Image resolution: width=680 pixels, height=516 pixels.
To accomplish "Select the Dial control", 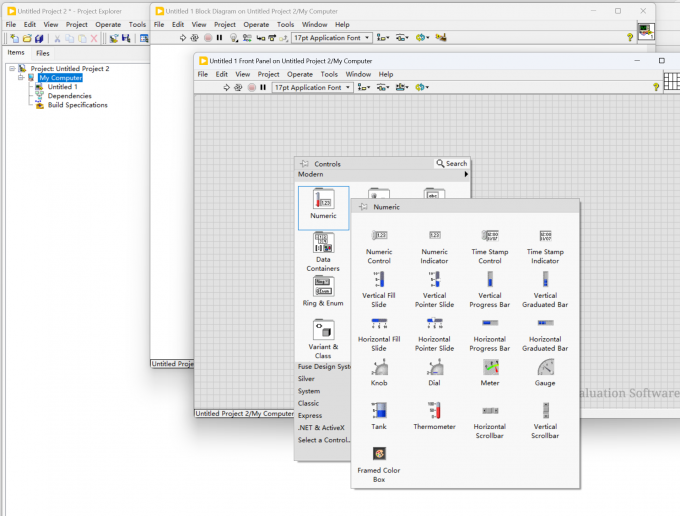I will (434, 373).
